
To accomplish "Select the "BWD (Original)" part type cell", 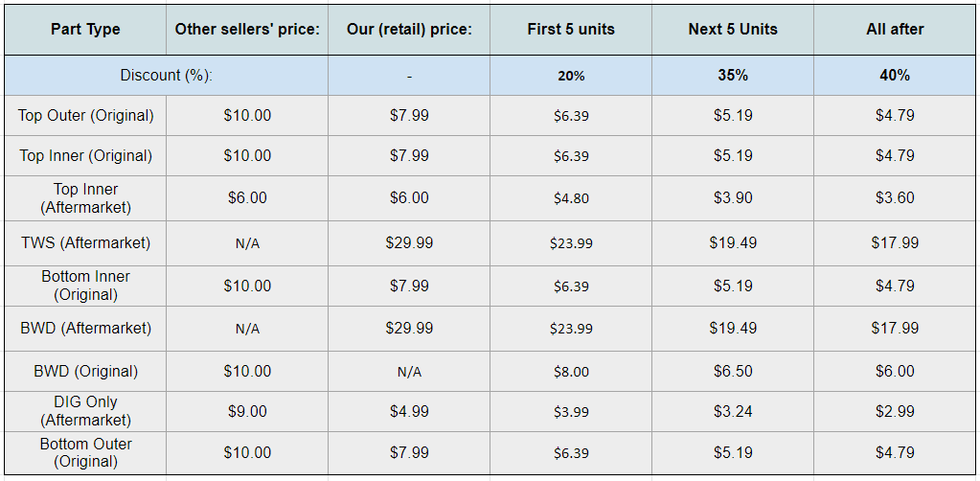I will click(85, 371).
